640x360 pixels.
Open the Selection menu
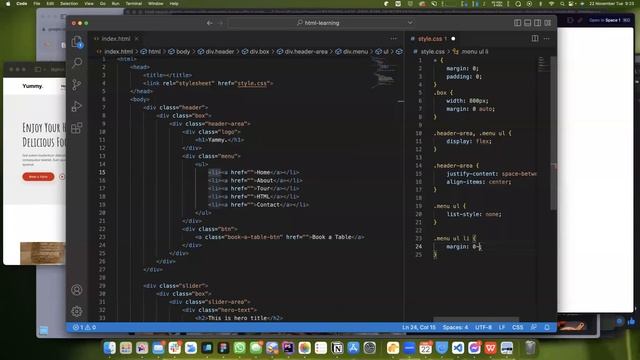(x=69, y=4)
